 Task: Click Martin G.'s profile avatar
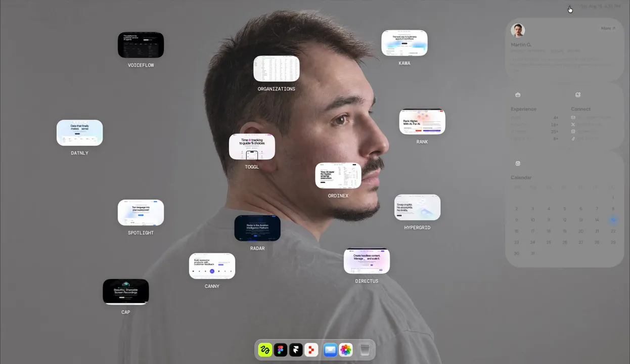(517, 30)
